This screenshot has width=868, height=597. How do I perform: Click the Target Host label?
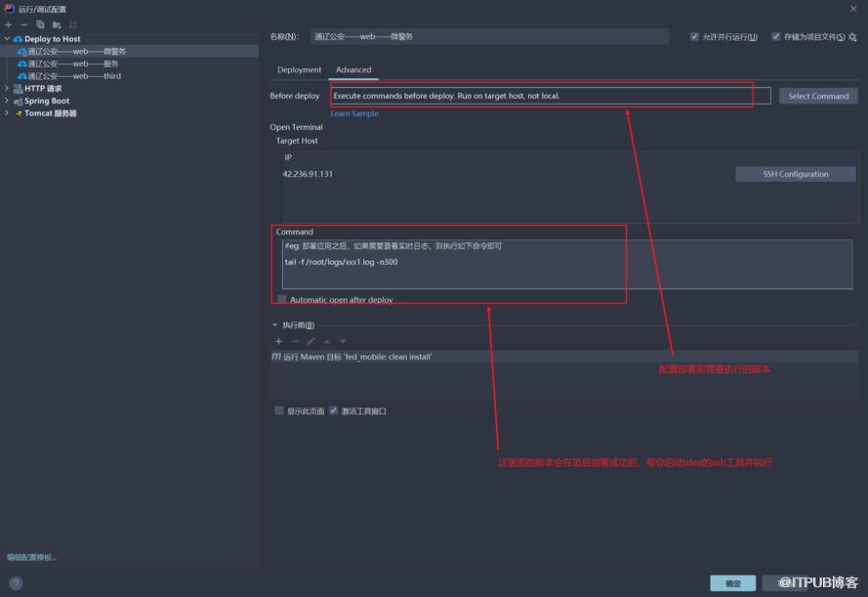[297, 141]
